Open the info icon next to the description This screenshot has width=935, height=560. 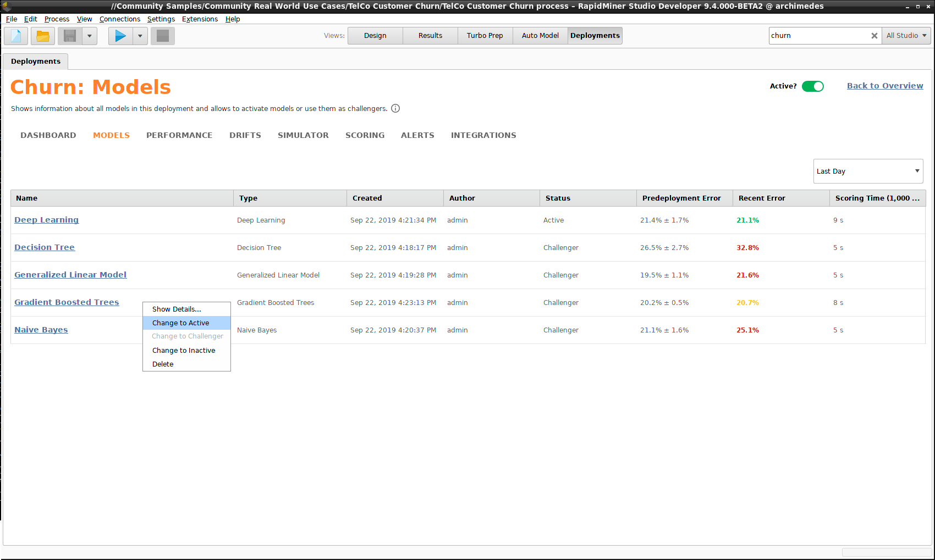click(395, 108)
